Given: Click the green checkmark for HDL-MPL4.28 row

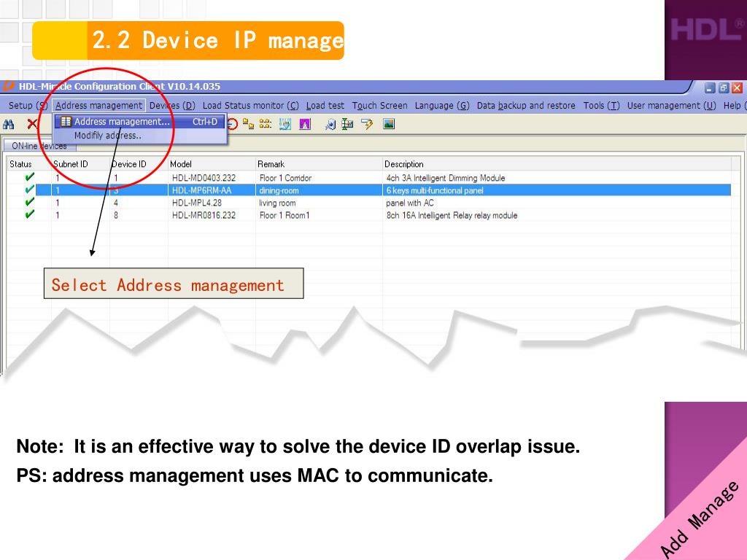Looking at the screenshot, I should (x=29, y=202).
